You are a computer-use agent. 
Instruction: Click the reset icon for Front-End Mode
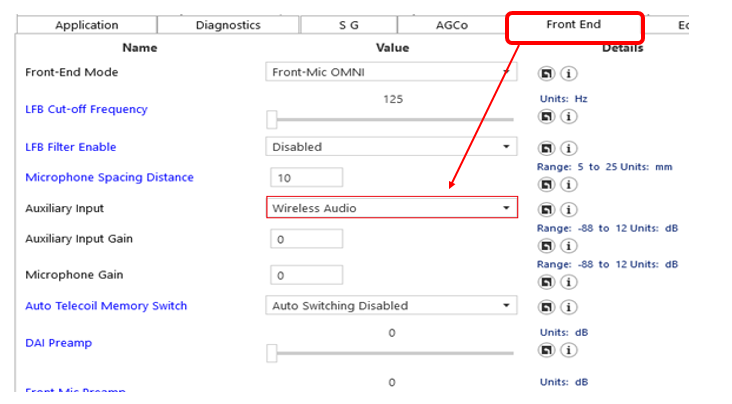pos(547,73)
